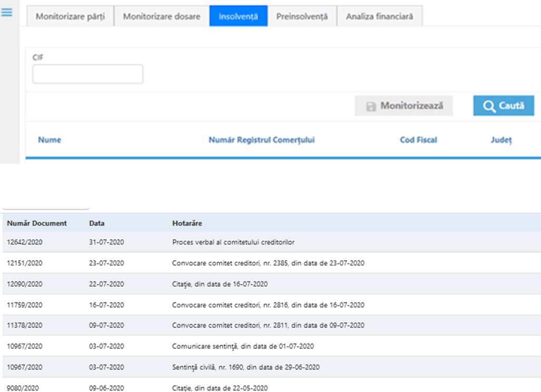Switch to Monitorizare părți tab
Viewport: 541px width, 392px height.
[70, 16]
